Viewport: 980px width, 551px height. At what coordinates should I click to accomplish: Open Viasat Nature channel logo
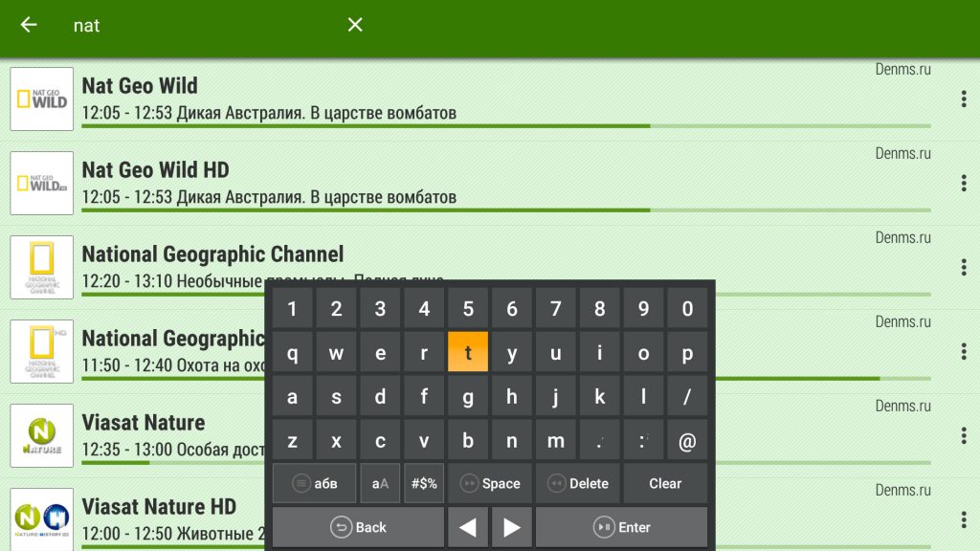coord(42,435)
